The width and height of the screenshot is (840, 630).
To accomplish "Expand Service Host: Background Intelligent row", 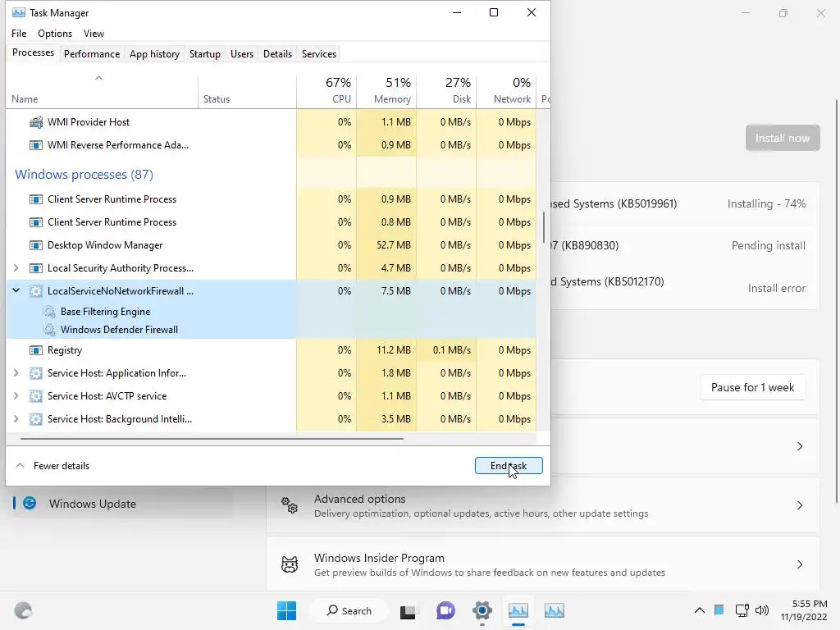I will tap(16, 419).
